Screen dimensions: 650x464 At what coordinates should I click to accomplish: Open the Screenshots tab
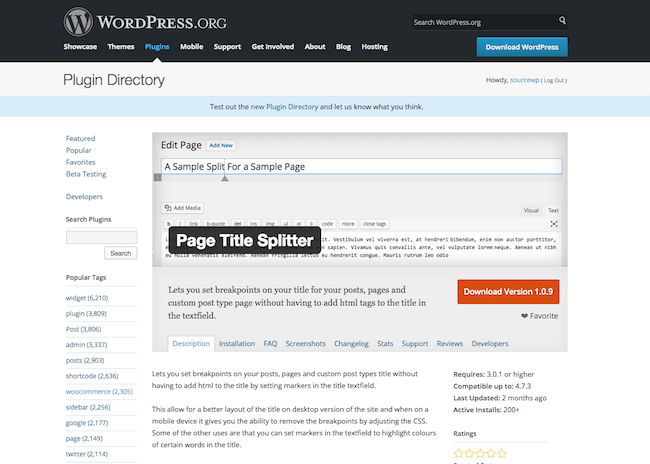tap(305, 343)
